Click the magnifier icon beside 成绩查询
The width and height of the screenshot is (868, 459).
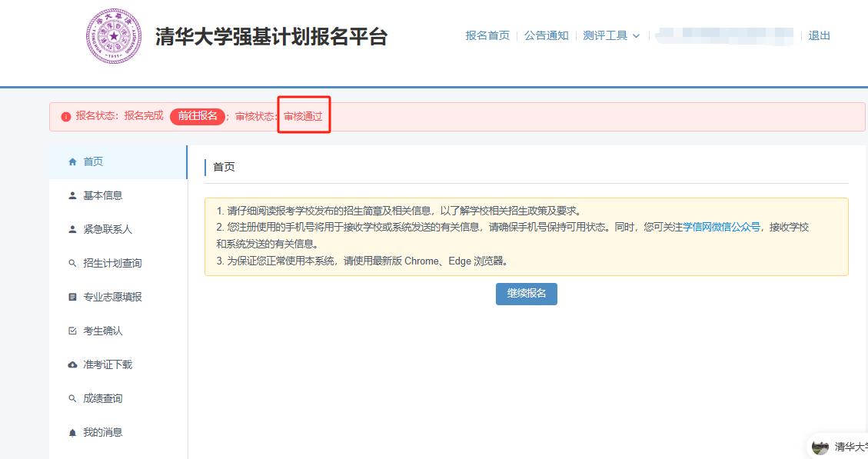pyautogui.click(x=72, y=399)
